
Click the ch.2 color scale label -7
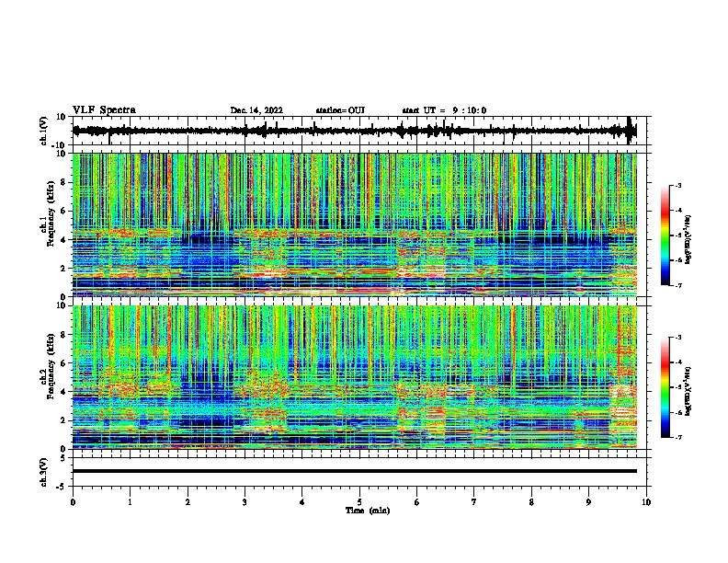point(677,438)
